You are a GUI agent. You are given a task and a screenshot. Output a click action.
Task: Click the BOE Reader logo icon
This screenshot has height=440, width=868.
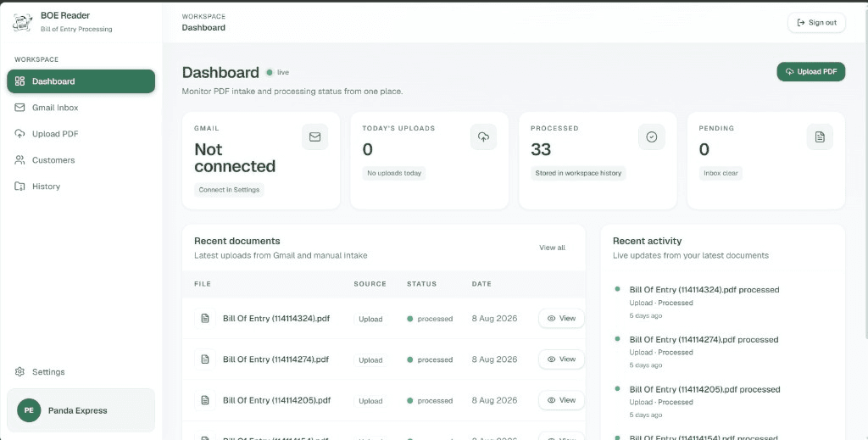pyautogui.click(x=23, y=22)
